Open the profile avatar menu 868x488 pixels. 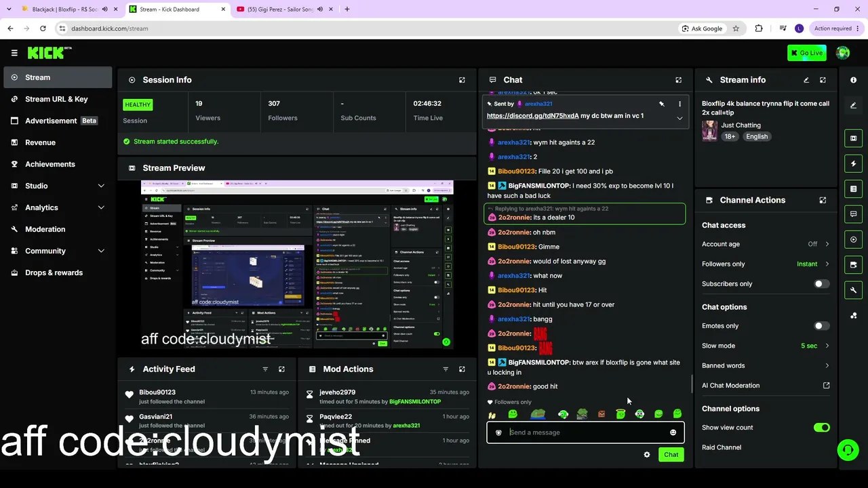coord(843,53)
